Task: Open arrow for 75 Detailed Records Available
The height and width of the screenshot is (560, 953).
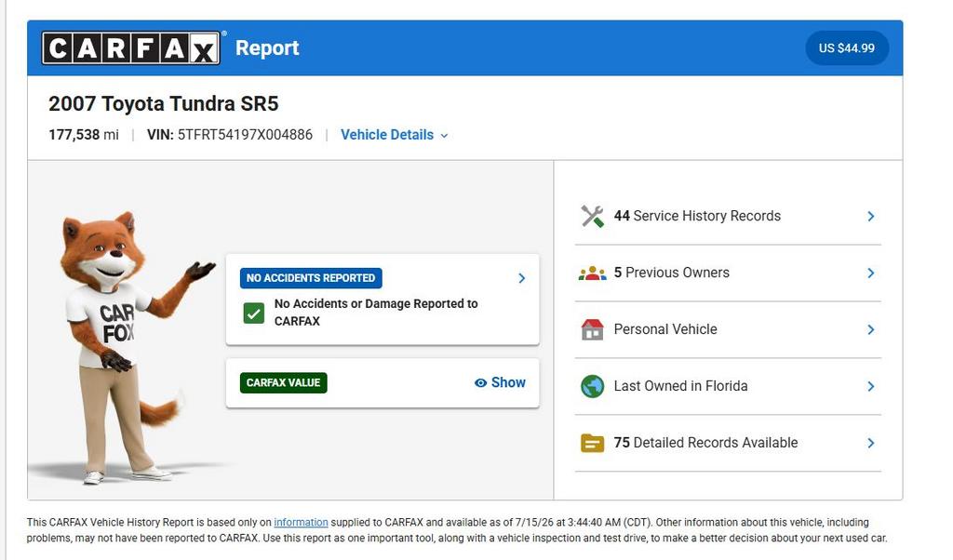Action: [x=870, y=444]
